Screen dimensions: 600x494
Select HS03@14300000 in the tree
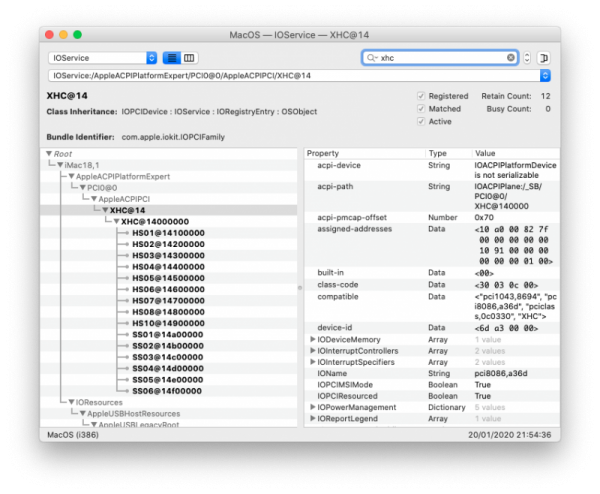168,256
